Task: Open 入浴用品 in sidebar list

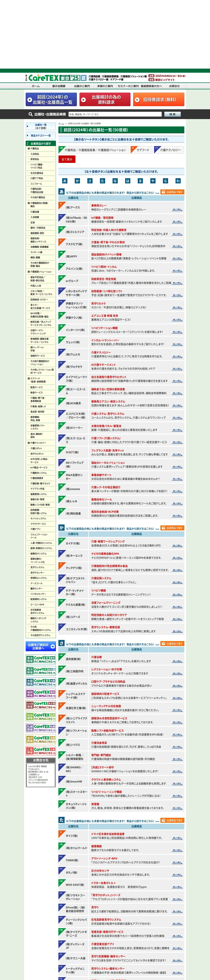Action: pyautogui.click(x=35, y=154)
